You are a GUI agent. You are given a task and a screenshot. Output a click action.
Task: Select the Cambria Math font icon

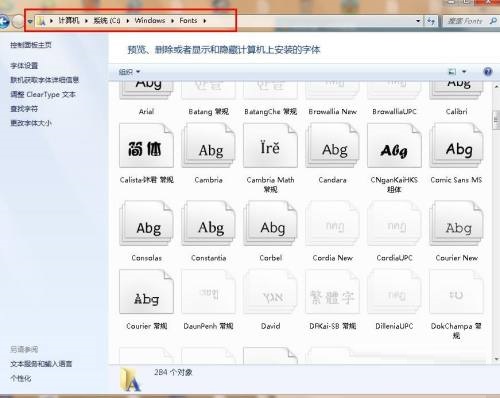(270, 145)
